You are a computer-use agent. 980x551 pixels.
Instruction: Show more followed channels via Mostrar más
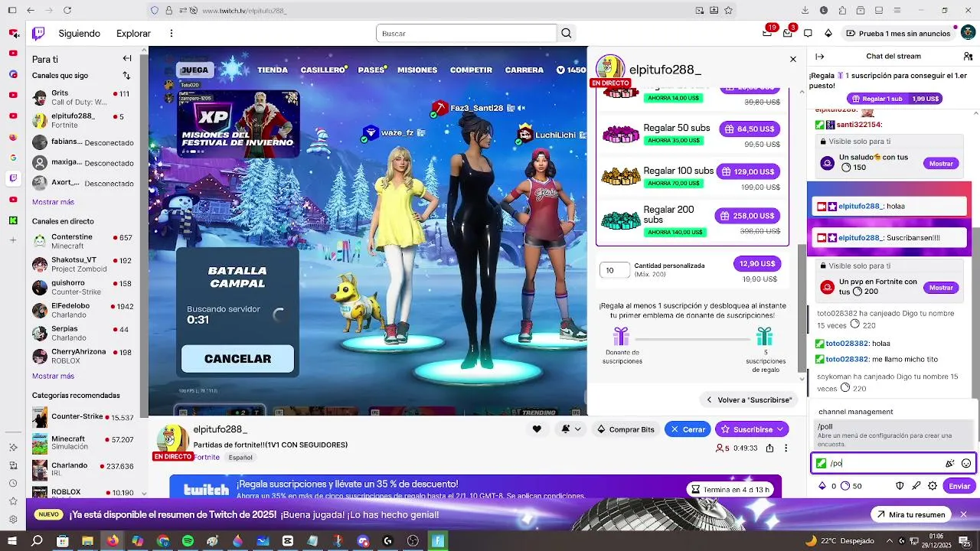[53, 202]
